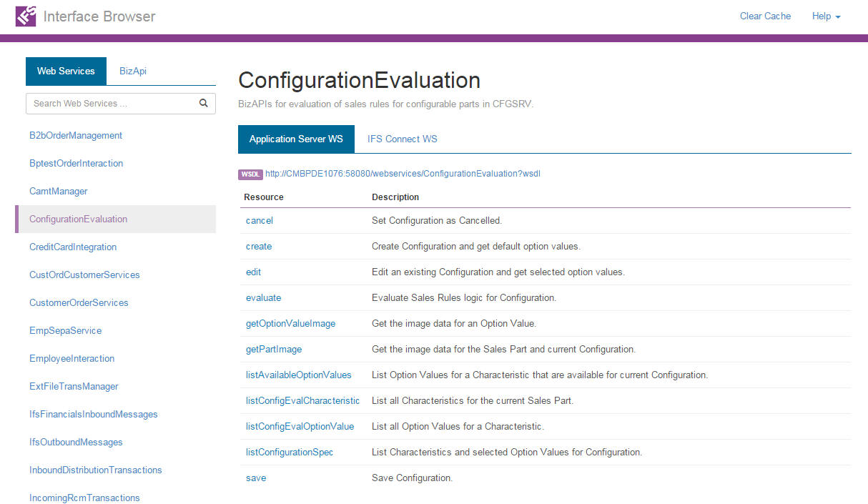Open InboundDistributionTransactions service
This screenshot has width=868, height=504.
[96, 470]
